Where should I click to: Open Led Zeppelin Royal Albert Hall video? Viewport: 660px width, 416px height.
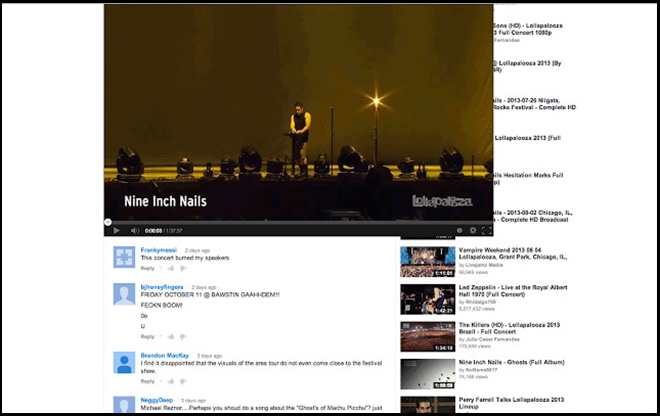427,299
